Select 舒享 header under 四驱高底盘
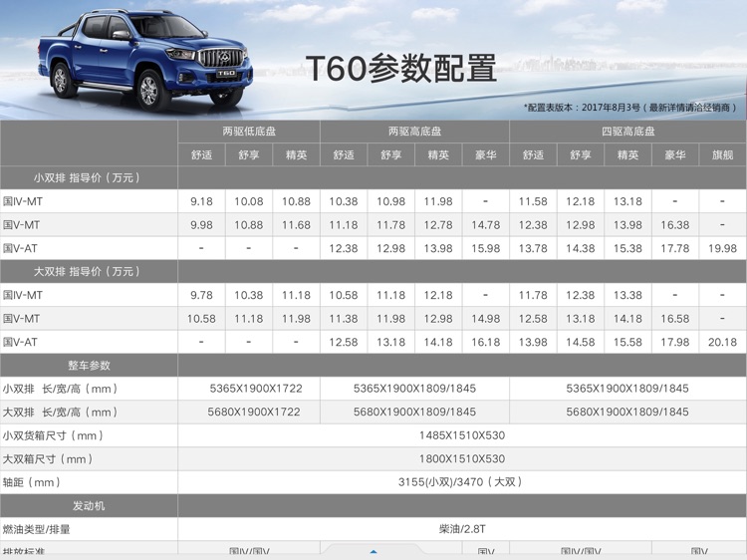 pos(581,154)
